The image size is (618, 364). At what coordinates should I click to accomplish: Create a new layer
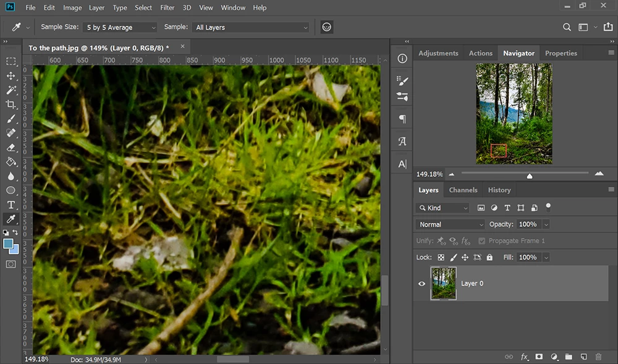click(583, 357)
